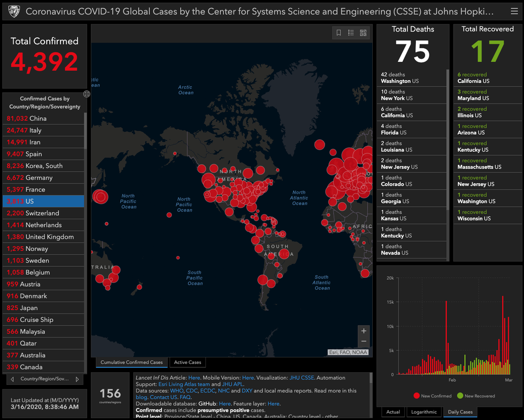This screenshot has height=420, width=524.
Task: Switch chart to Actual tab
Action: tap(393, 412)
